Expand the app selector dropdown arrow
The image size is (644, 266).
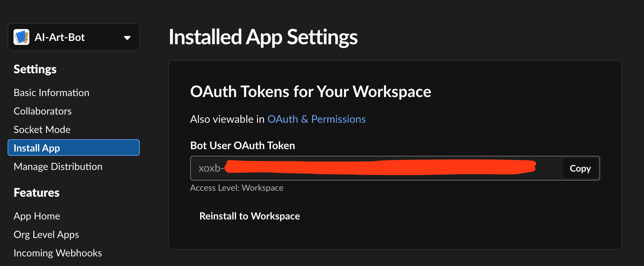point(127,38)
